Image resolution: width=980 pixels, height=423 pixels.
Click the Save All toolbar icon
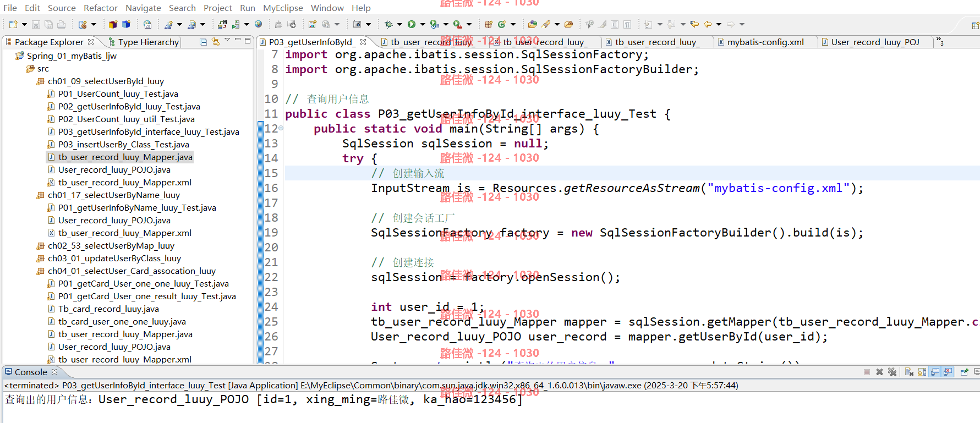pos(48,24)
